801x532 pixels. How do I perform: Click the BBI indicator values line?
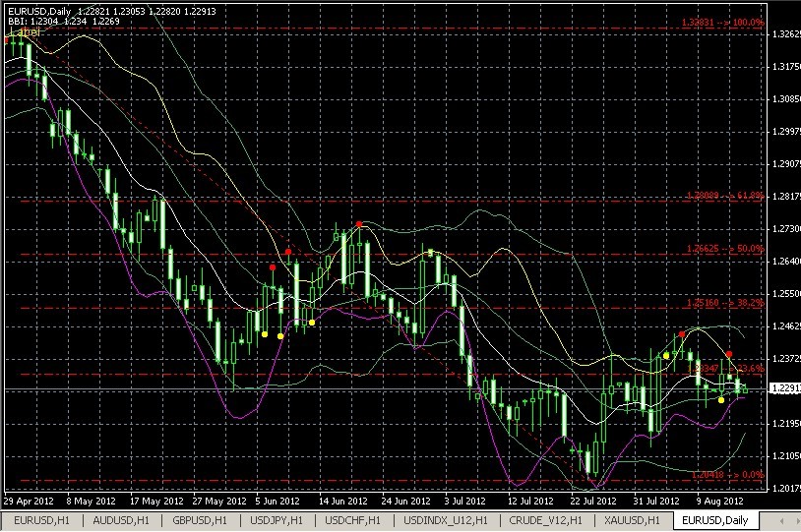[64, 22]
